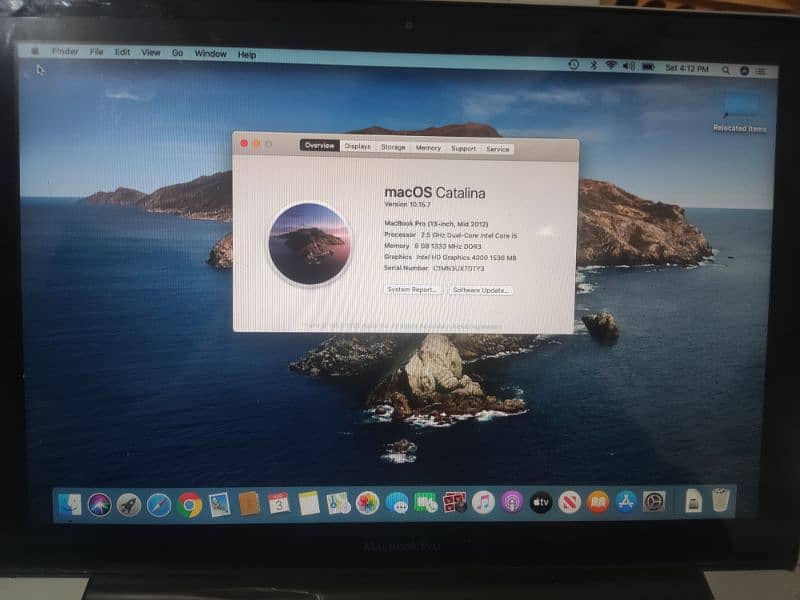Open Google Chrome in the dock

pyautogui.click(x=189, y=504)
